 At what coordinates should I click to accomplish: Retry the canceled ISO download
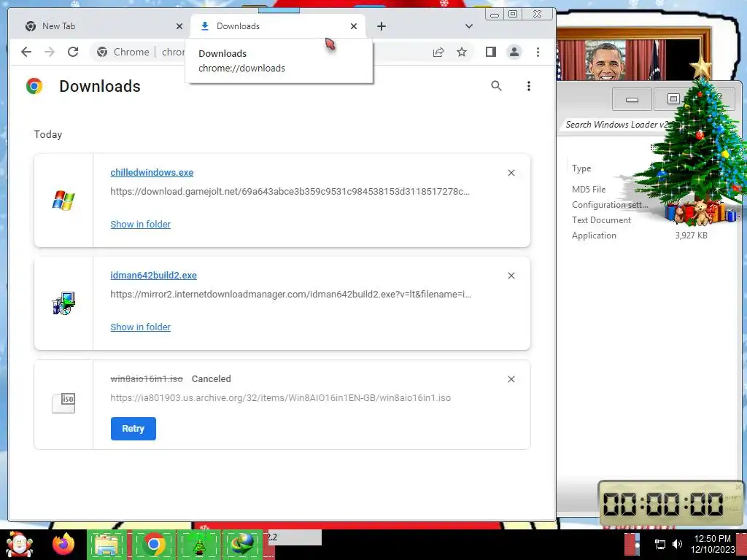[133, 429]
